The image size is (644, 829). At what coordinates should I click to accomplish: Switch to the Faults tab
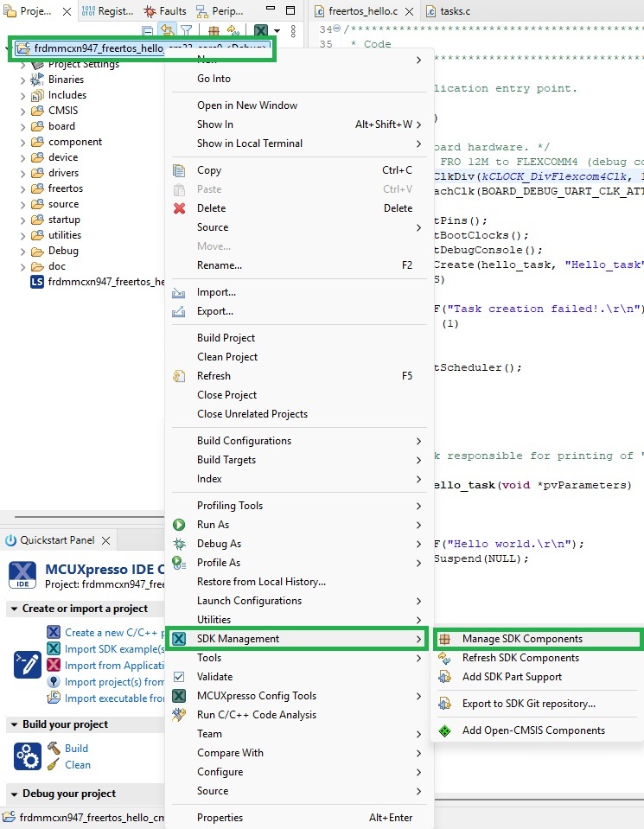pos(165,10)
